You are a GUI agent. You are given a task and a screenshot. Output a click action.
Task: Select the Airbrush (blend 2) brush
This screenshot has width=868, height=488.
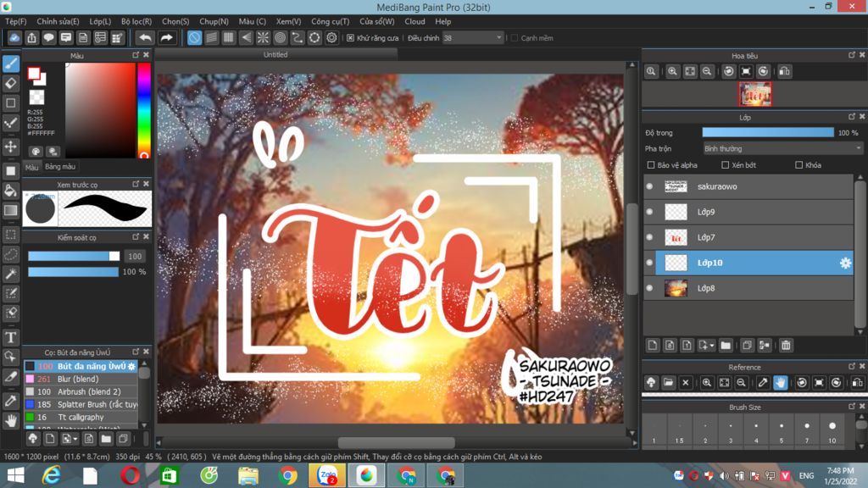81,391
